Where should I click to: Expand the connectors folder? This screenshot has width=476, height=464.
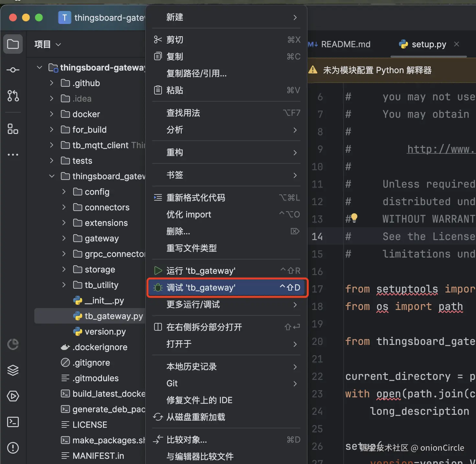click(x=64, y=207)
